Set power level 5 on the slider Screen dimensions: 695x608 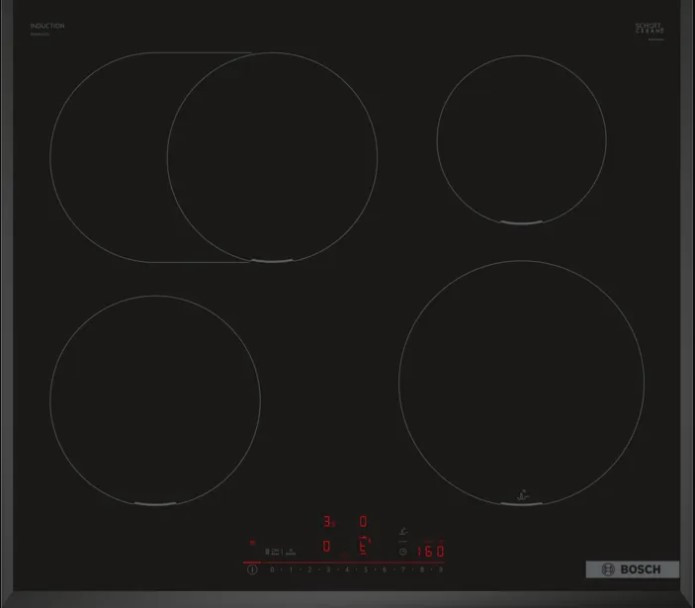[x=366, y=570]
